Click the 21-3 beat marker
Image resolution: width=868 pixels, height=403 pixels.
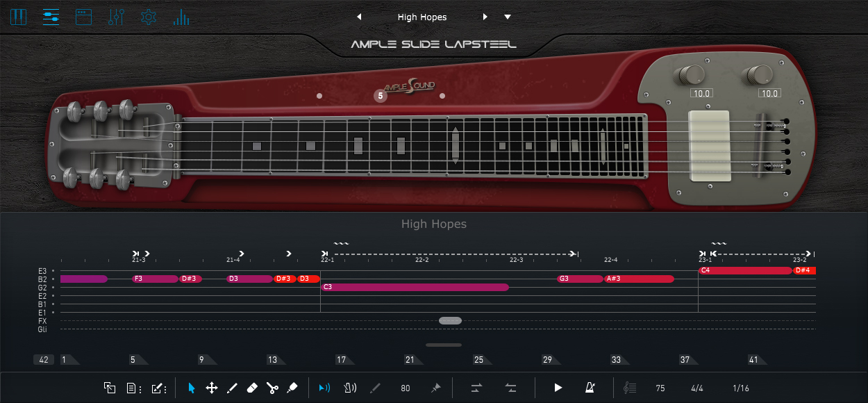(x=138, y=260)
